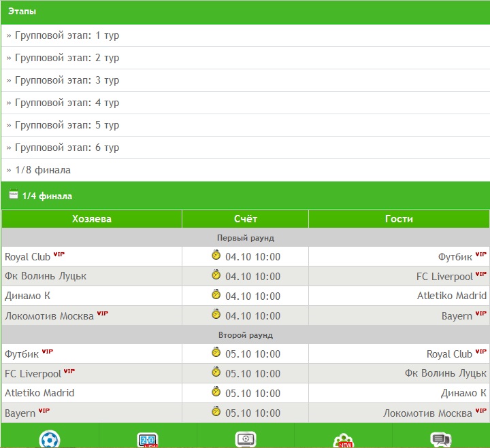
Task: Open guest Динамо К in second round
Action: pyautogui.click(x=463, y=393)
